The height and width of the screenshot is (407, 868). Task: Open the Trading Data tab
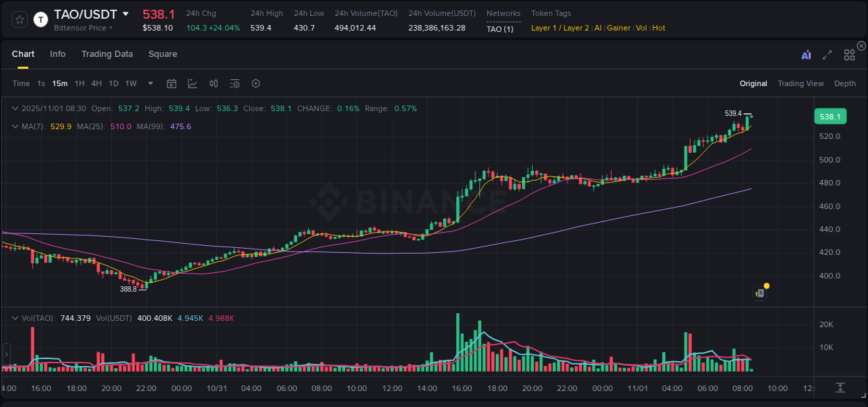coord(107,53)
